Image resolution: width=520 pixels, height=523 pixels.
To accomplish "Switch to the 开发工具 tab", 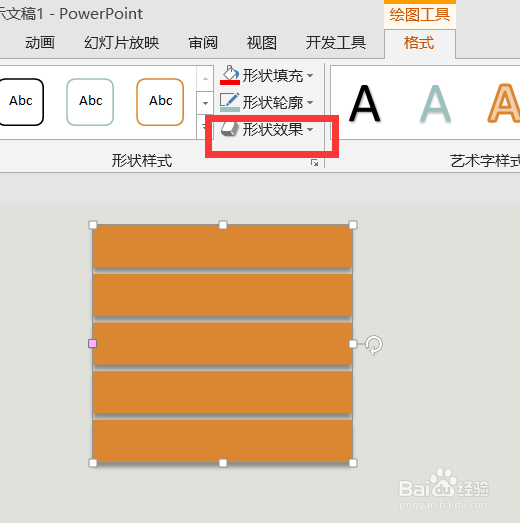I will pyautogui.click(x=336, y=43).
